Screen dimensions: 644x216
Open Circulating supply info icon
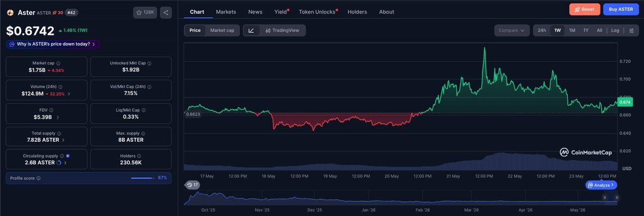tap(61, 156)
